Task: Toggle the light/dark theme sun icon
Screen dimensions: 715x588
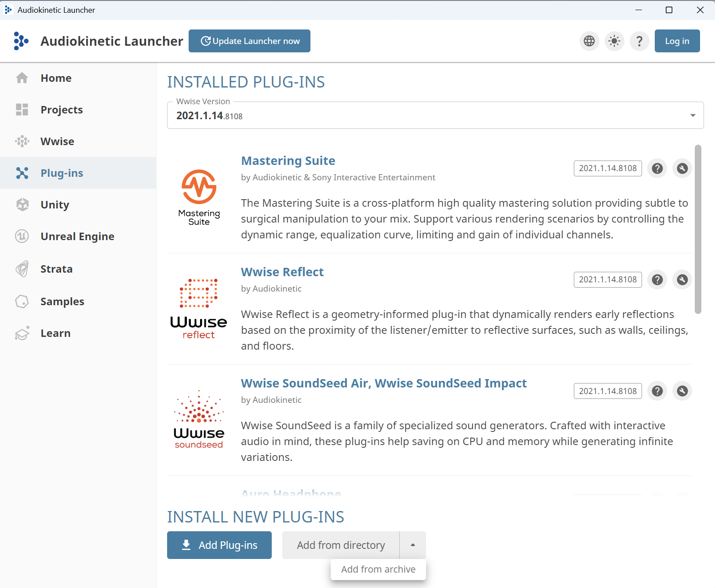Action: tap(614, 41)
